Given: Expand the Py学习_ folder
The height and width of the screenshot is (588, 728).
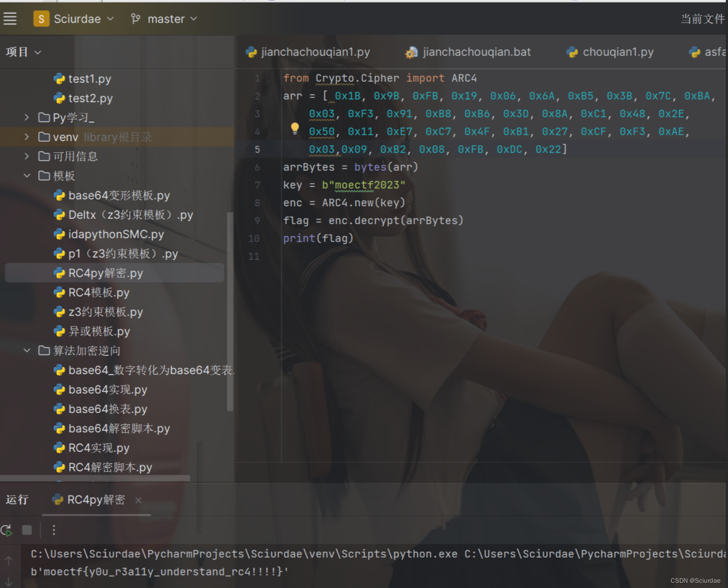Looking at the screenshot, I should point(26,117).
